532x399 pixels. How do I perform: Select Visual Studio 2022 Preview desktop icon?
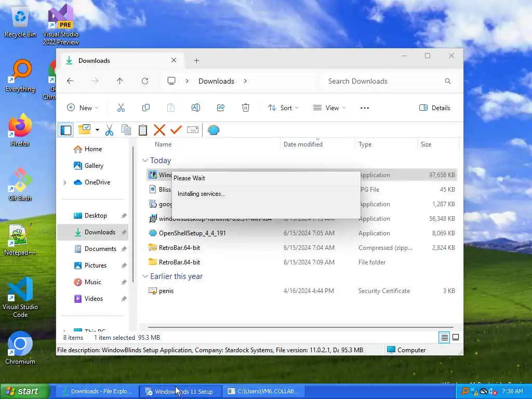[x=61, y=25]
